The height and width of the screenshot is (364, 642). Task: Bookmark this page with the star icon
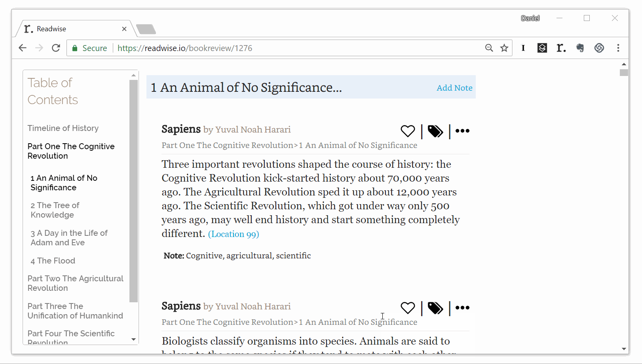point(504,48)
